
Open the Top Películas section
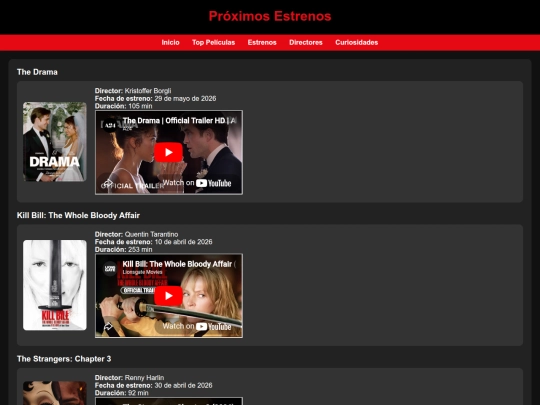coord(214,42)
